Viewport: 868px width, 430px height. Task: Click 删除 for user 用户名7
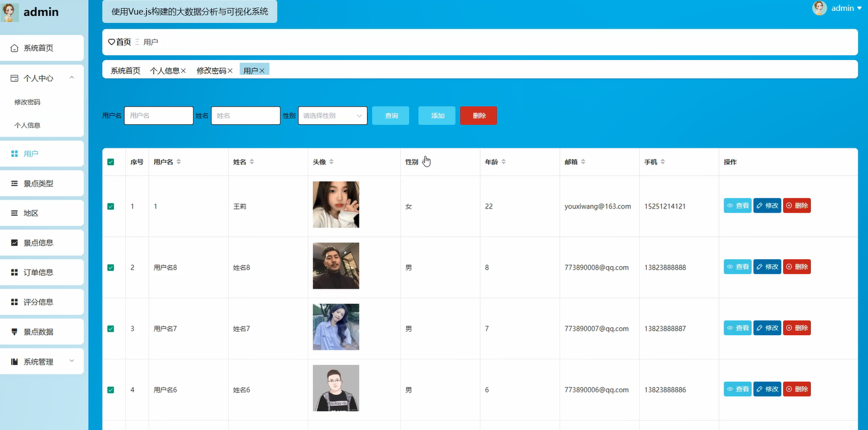click(797, 328)
